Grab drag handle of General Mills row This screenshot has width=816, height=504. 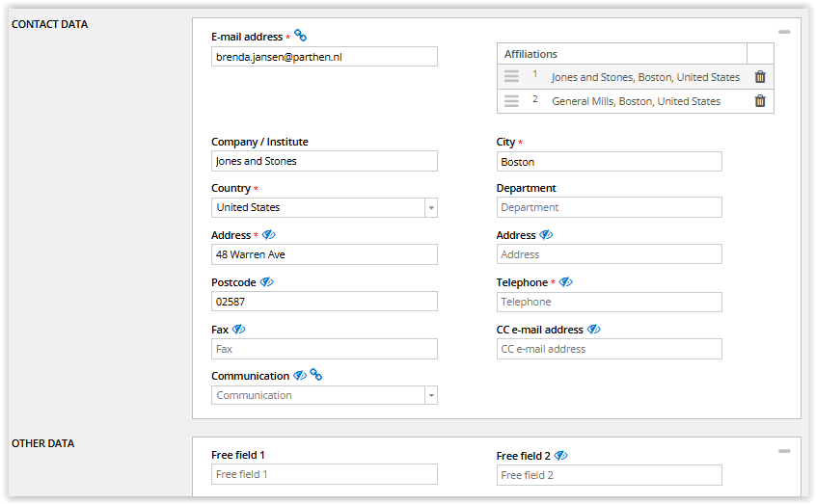pyautogui.click(x=511, y=101)
